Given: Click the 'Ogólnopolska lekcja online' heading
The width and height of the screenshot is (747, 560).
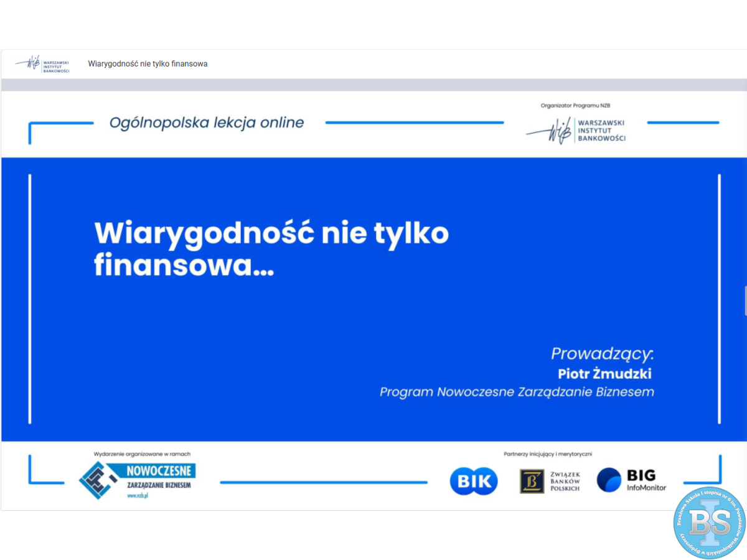Looking at the screenshot, I should (207, 123).
